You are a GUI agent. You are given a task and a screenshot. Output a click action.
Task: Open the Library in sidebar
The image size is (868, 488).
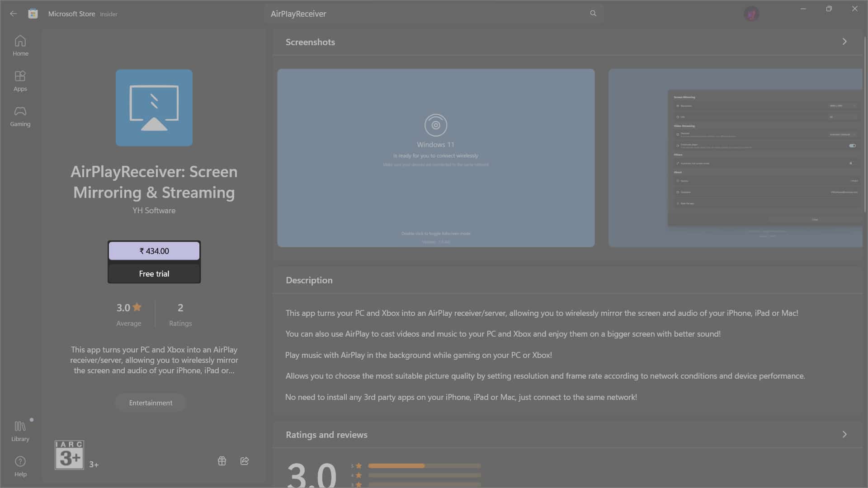click(x=20, y=431)
